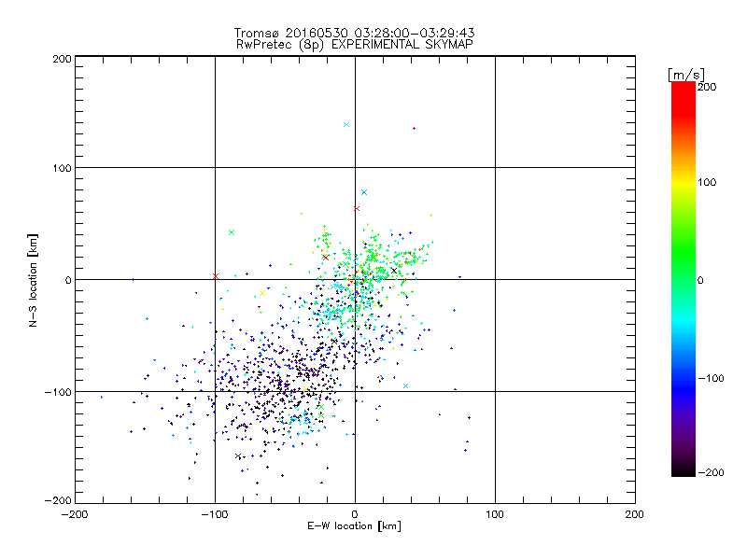The width and height of the screenshot is (747, 560).
Task: Click the x-axis tick label '100'
Action: coord(495,514)
